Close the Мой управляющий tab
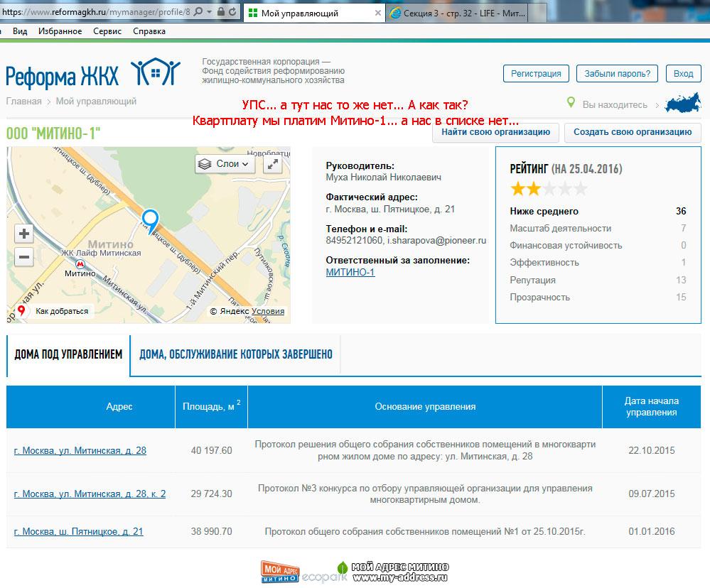710x588 pixels. click(x=377, y=13)
